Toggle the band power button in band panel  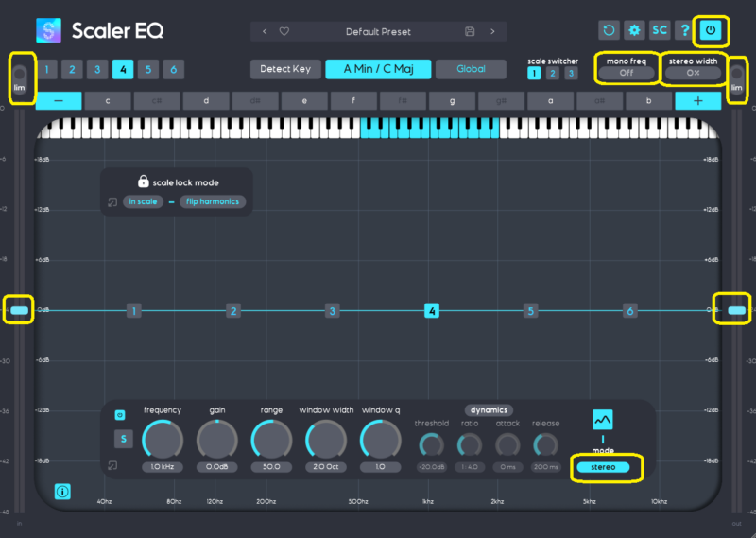[x=120, y=415]
